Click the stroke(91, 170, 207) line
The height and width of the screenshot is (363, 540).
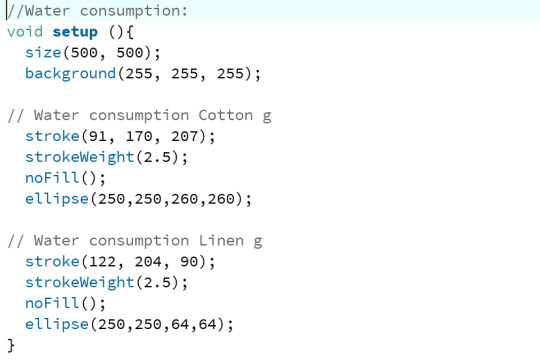120,136
